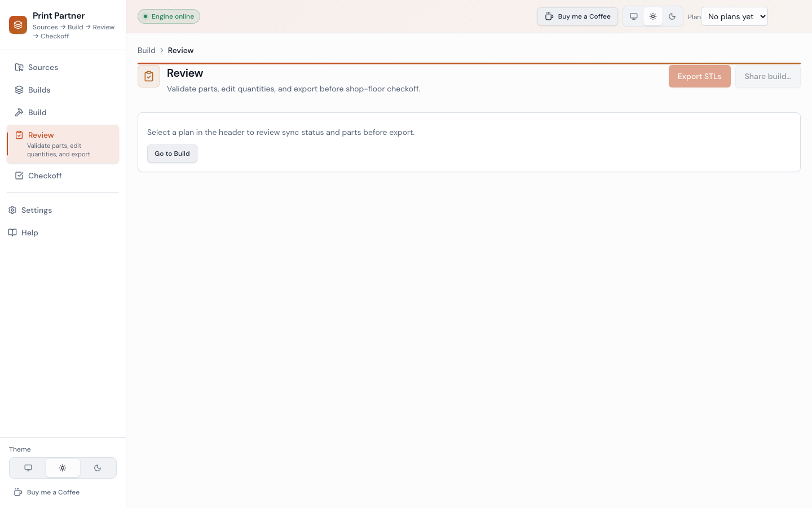Click the Print Partner title text

pyautogui.click(x=59, y=16)
